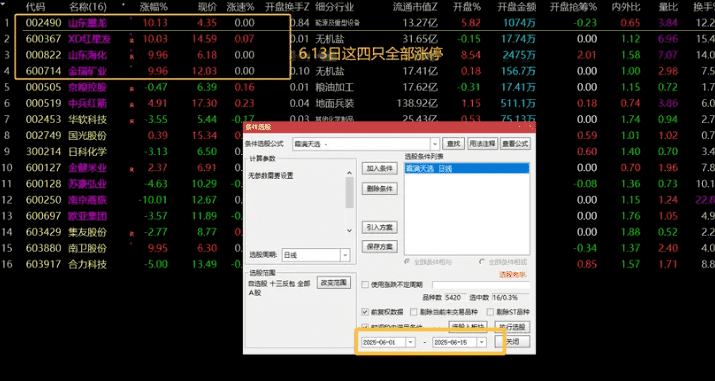Expand the 选股周期 日线 dropdown
The height and width of the screenshot is (381, 715).
(345, 255)
